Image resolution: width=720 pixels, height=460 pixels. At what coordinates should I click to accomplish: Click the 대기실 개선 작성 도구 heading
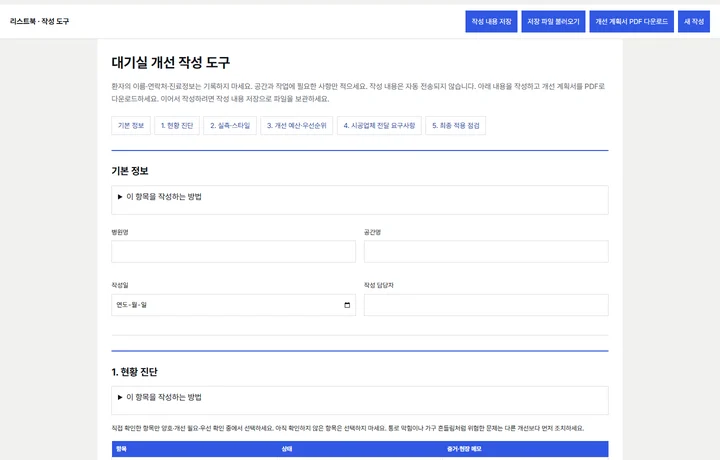171,62
